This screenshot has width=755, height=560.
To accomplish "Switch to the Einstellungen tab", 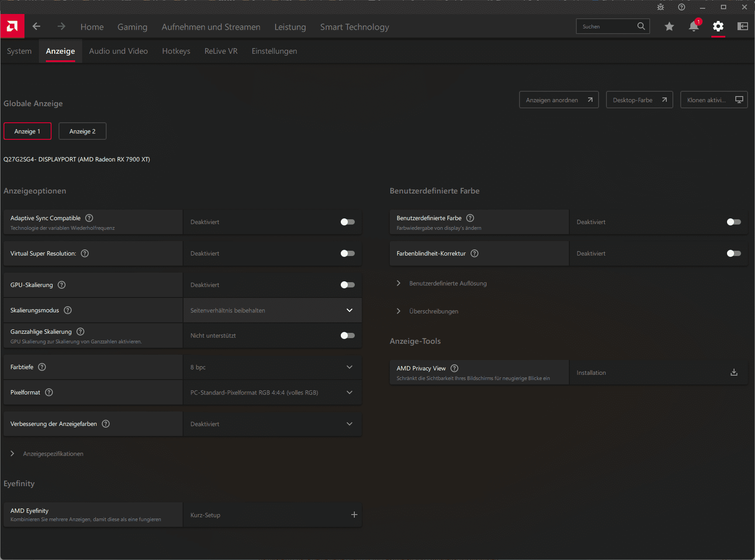I will point(274,51).
